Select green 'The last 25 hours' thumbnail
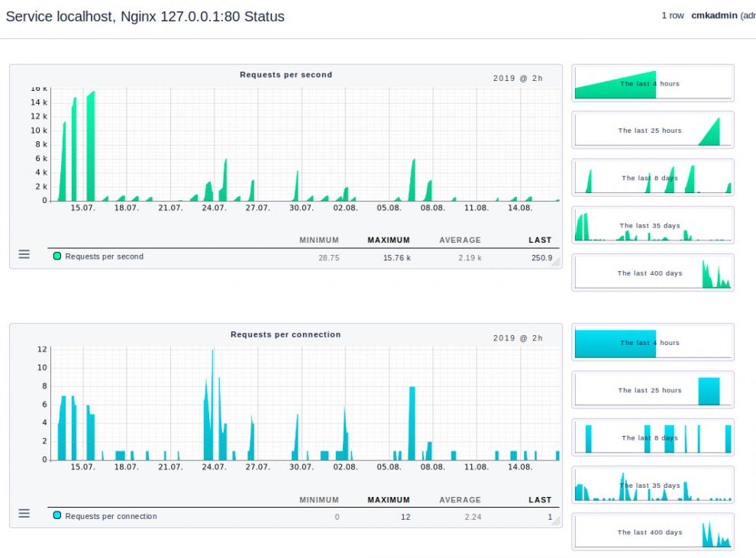The width and height of the screenshot is (756, 558). (653, 131)
